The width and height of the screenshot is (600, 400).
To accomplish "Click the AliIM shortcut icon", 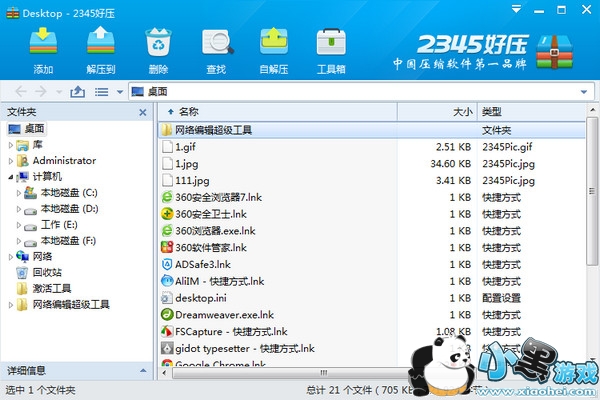I will tap(167, 281).
